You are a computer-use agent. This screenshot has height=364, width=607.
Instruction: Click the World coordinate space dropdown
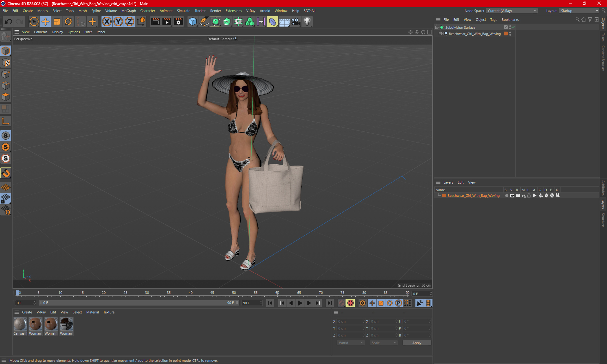[x=350, y=343]
